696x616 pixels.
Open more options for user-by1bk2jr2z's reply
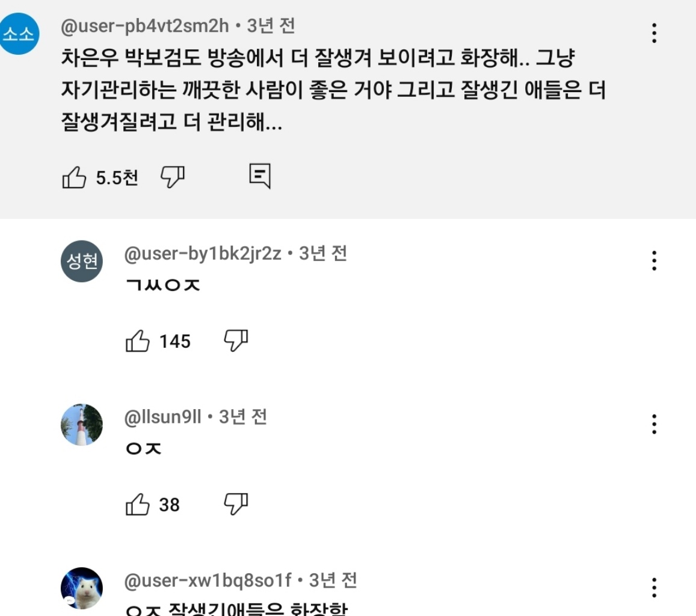(x=654, y=261)
